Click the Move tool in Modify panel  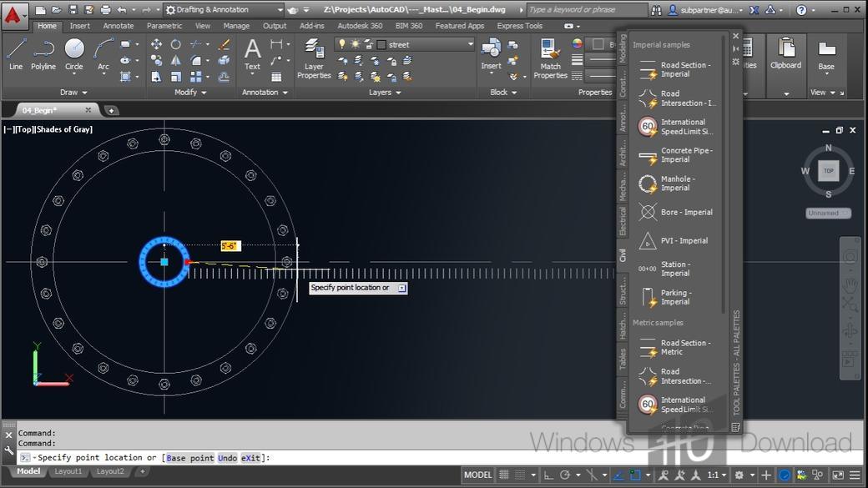click(x=157, y=44)
